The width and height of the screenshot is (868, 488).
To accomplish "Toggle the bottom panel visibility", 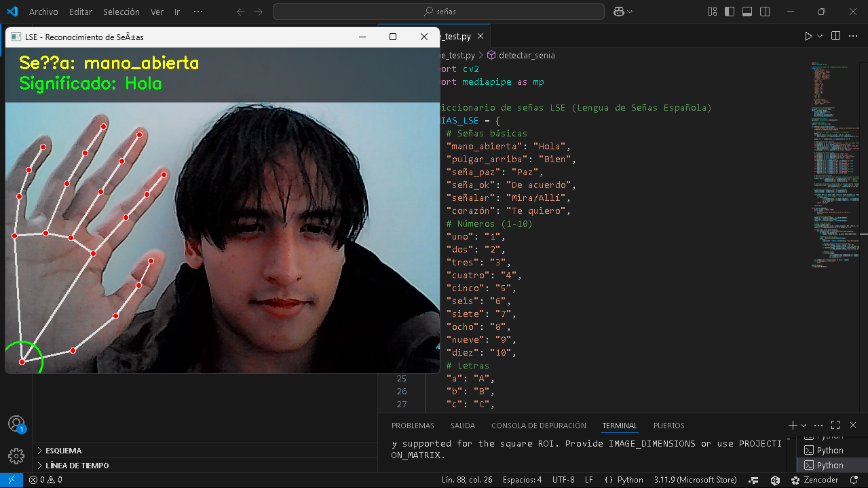I will [x=747, y=12].
